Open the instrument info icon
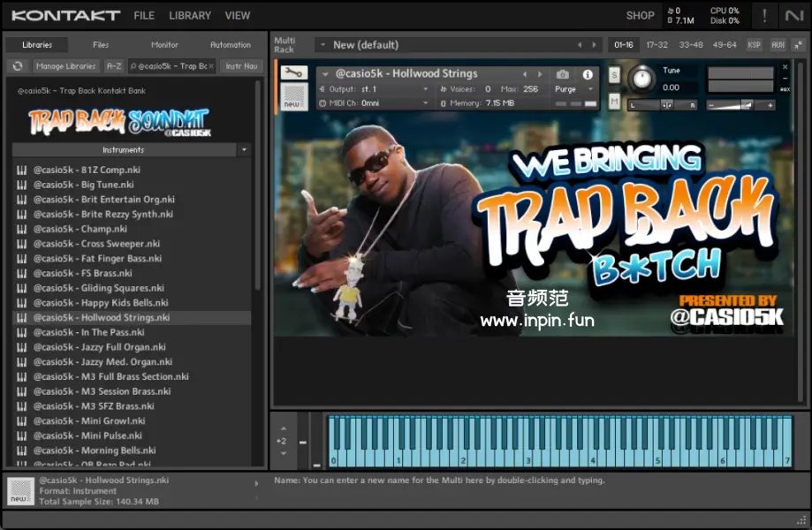 (x=587, y=75)
